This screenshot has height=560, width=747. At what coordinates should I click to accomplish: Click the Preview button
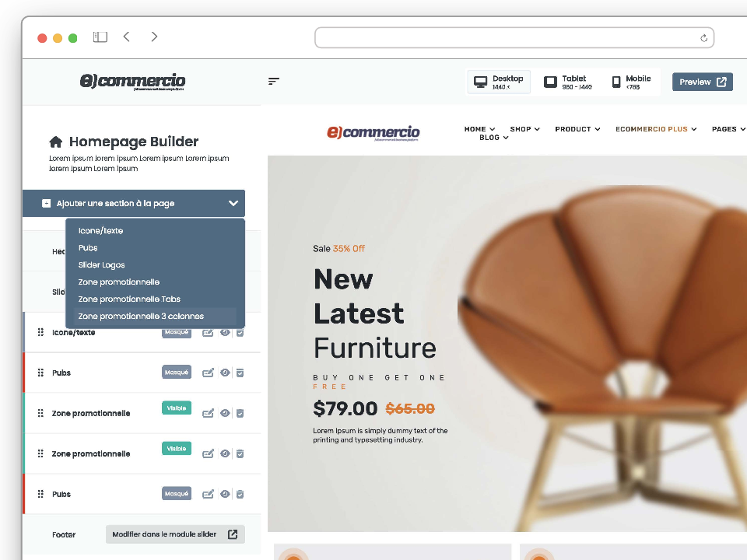[x=702, y=82]
